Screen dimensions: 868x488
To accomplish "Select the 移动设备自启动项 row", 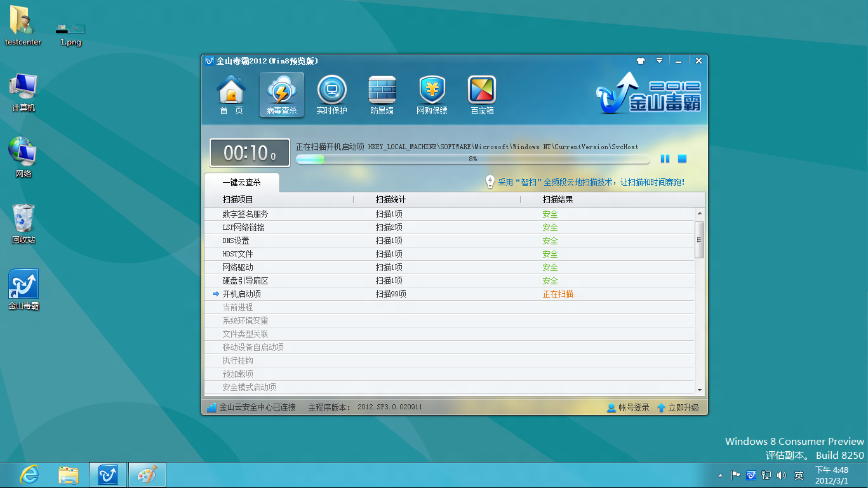I will [449, 347].
